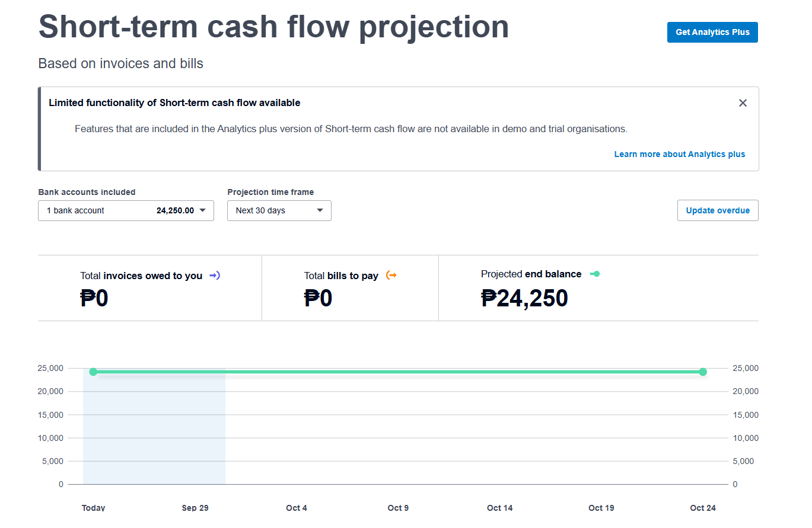Click the invoices owed arrow icon
Screen dimensions: 812x528
(x=215, y=276)
